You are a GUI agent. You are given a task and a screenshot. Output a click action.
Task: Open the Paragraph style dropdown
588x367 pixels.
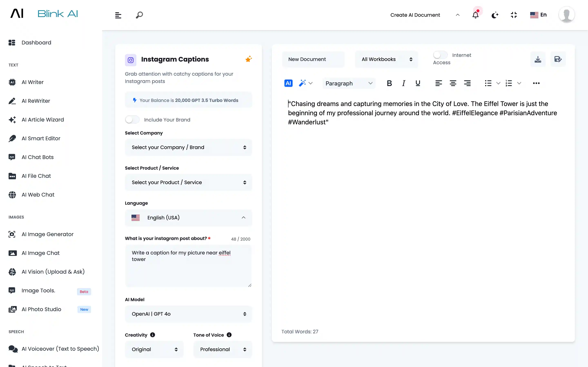coord(349,83)
